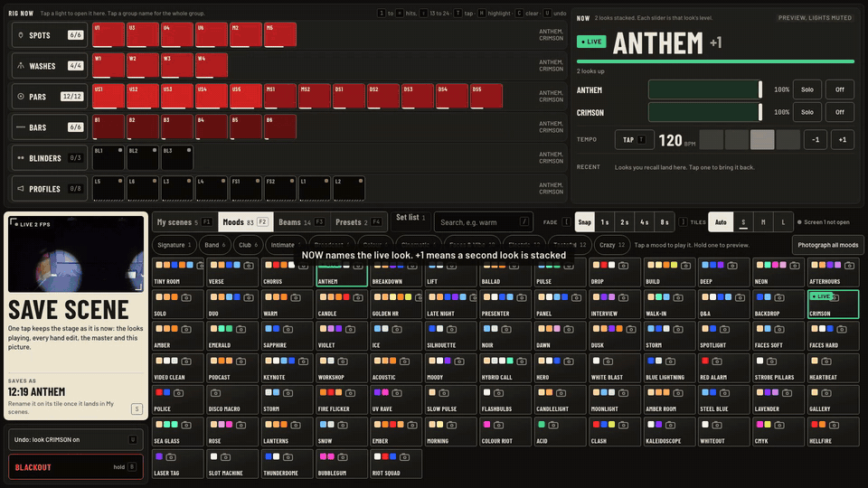The height and width of the screenshot is (488, 868).
Task: Click camera icon on POLICE tile
Action: pos(178,393)
